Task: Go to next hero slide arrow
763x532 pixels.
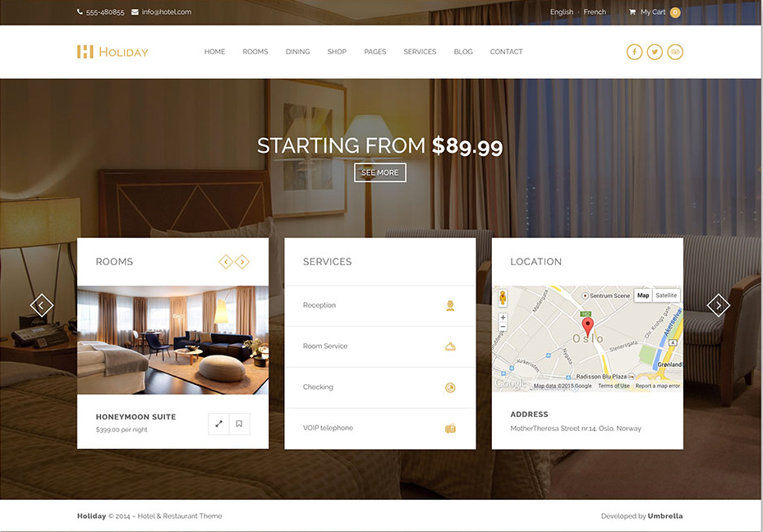Action: click(718, 305)
